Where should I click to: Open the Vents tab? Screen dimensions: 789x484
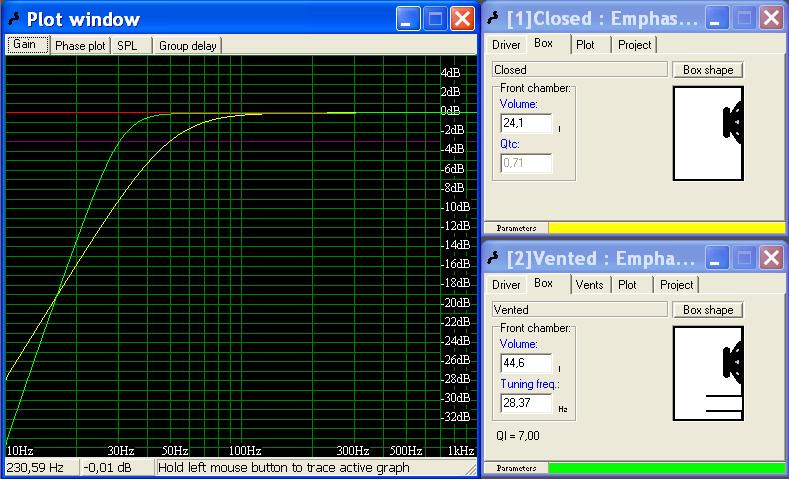click(589, 285)
